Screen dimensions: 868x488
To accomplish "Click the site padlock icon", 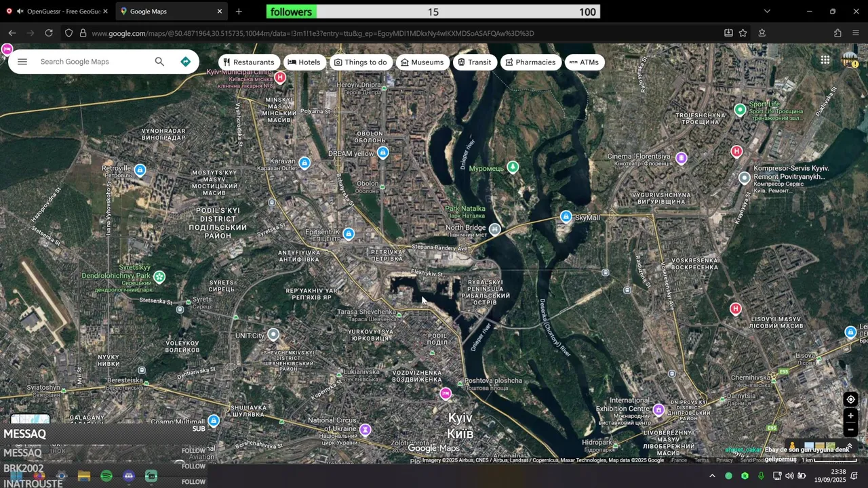I will coord(83,33).
